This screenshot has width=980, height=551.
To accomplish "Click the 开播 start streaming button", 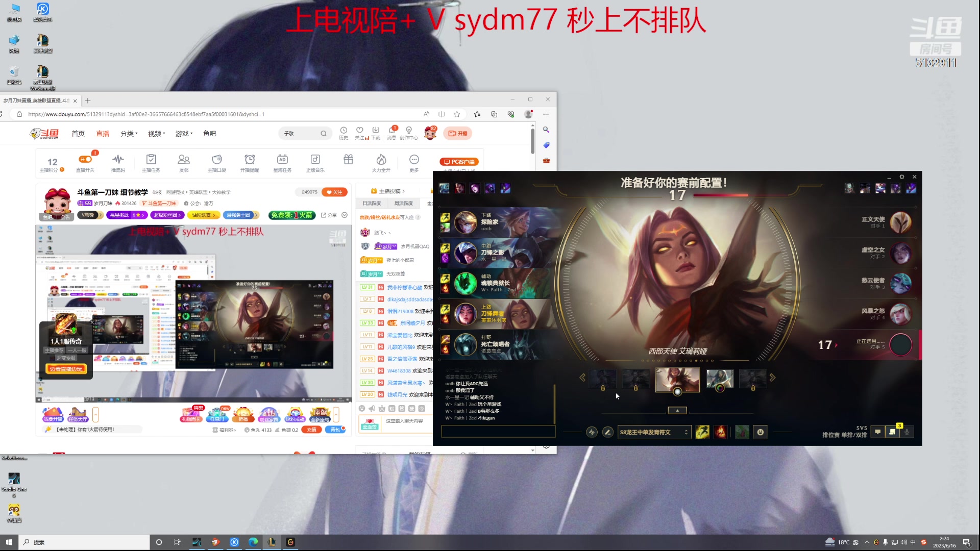I will pos(457,134).
